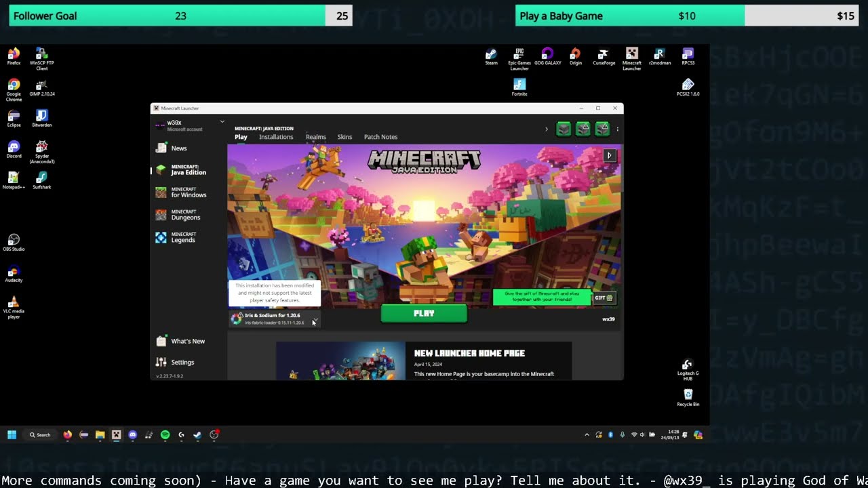Open RPCS3 desktop shortcut
The height and width of the screenshot is (488, 868).
point(688,56)
